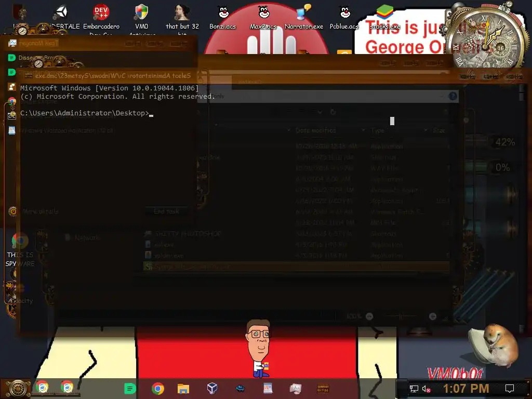Open Explorer help question mark icon

453,96
